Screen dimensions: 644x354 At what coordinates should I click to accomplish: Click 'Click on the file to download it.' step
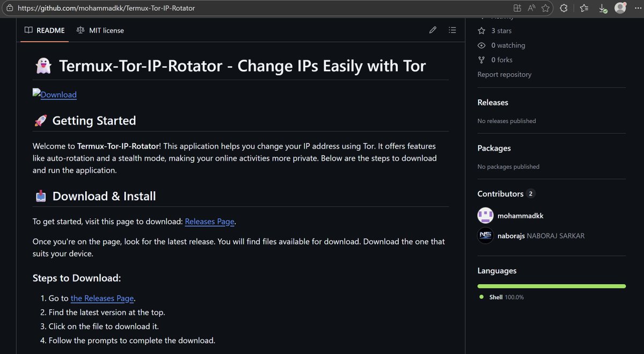pos(104,326)
